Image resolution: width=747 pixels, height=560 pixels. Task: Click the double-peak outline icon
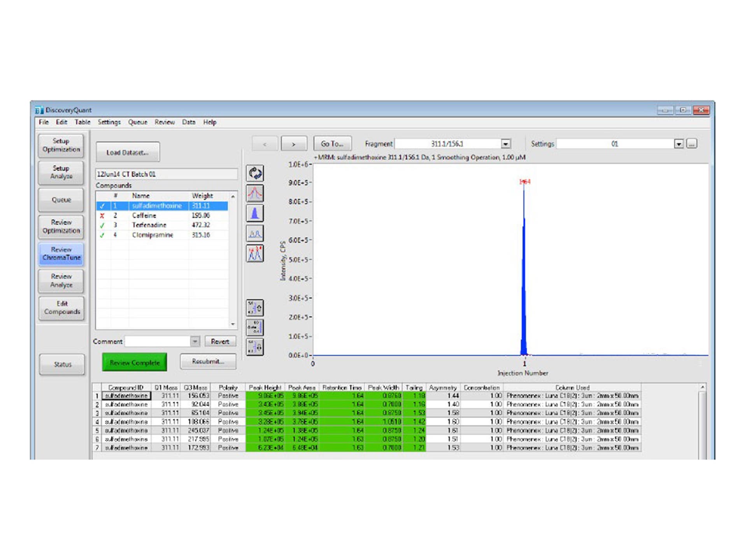(255, 233)
